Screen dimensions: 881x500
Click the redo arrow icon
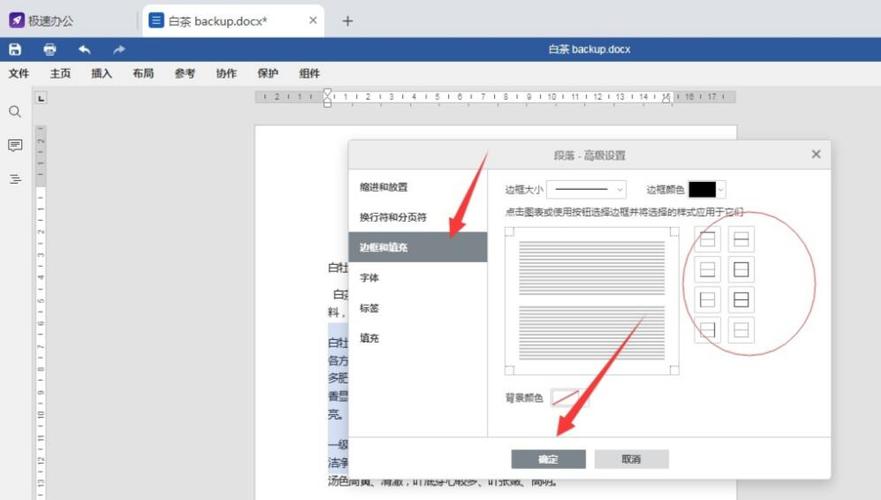119,49
